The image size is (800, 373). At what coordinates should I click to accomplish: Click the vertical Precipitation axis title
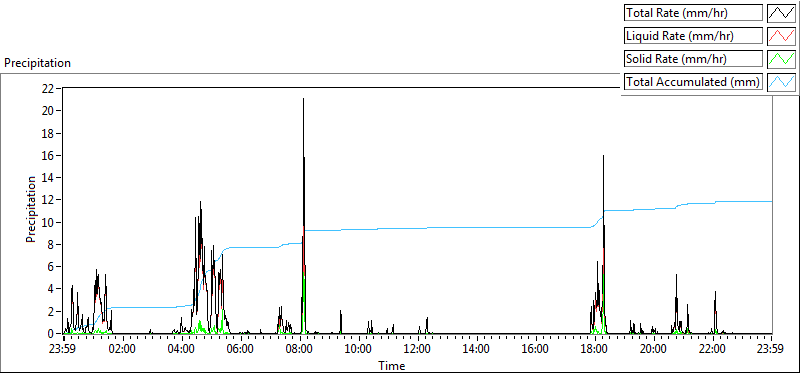click(x=31, y=209)
